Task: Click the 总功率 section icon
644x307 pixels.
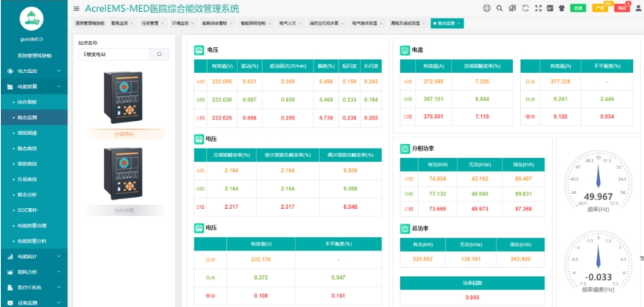Action: 405,228
